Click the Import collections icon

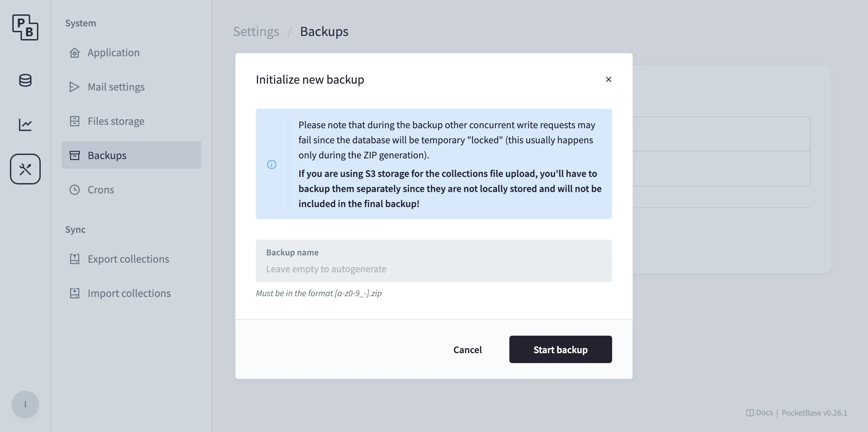coord(74,293)
